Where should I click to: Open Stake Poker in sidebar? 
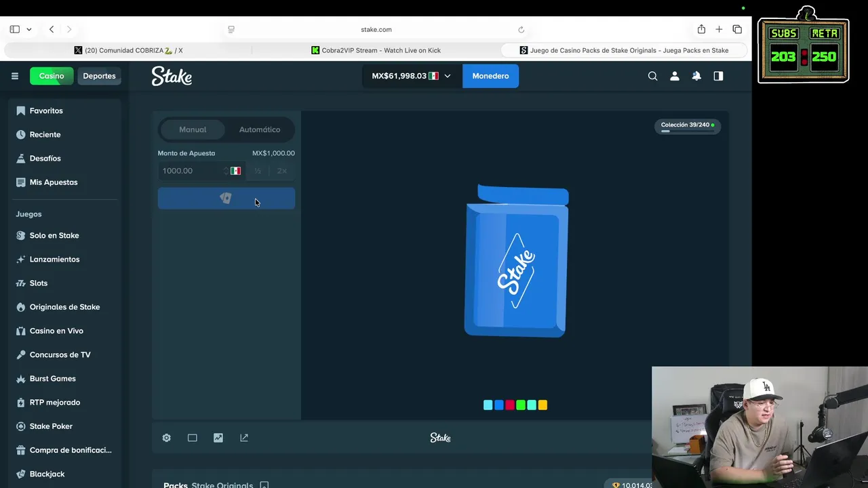(x=66, y=426)
